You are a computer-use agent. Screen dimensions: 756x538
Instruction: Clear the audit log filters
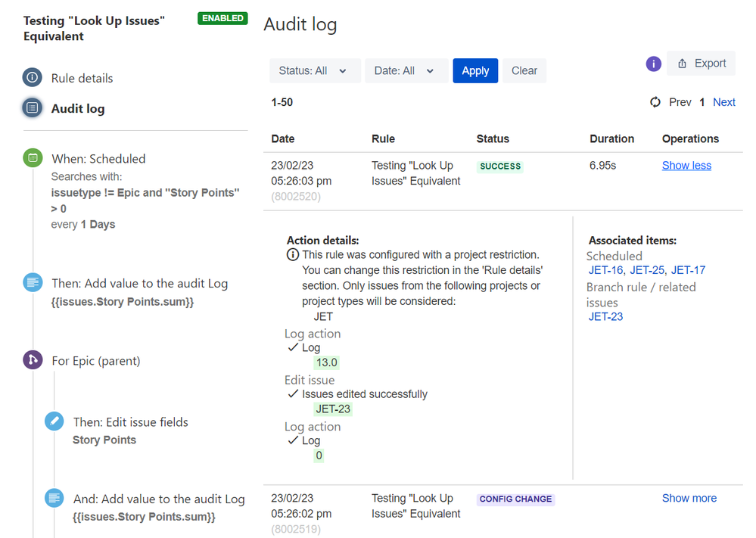[x=524, y=71]
